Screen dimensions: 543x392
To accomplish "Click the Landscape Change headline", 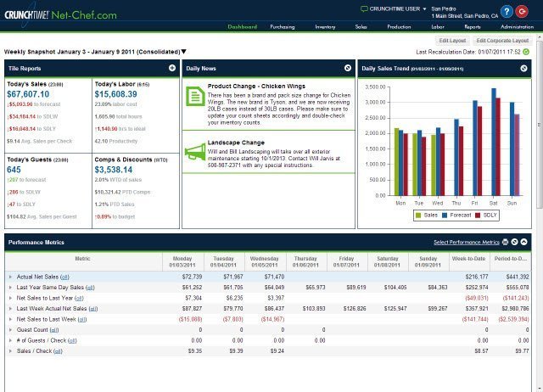I will click(236, 143).
